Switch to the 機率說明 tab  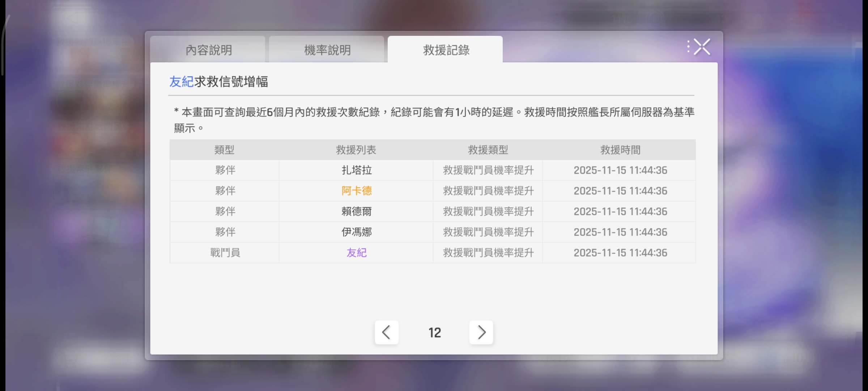tap(327, 50)
